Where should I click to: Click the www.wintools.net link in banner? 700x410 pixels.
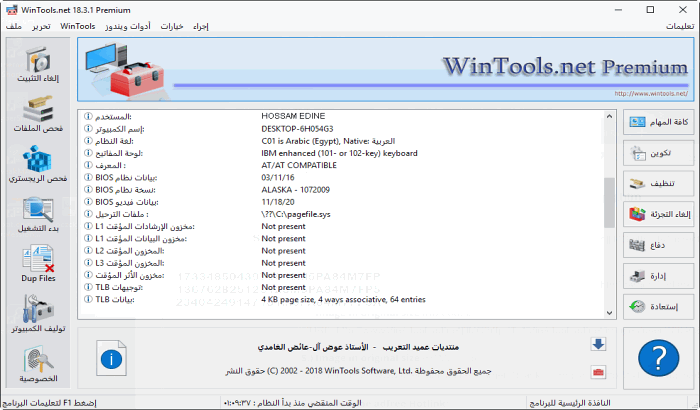click(x=651, y=93)
